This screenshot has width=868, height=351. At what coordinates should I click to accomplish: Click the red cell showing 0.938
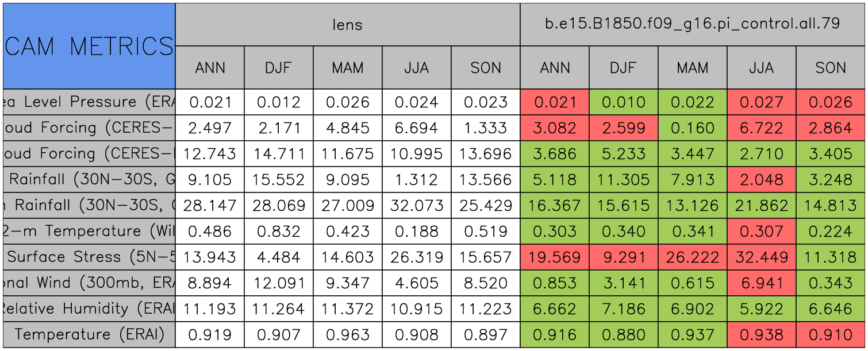[761, 334]
